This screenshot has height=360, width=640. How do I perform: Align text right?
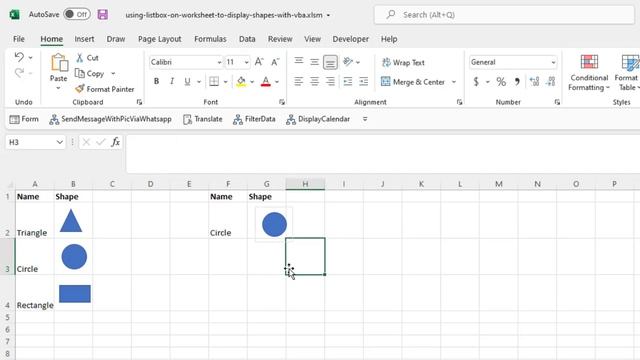click(330, 81)
